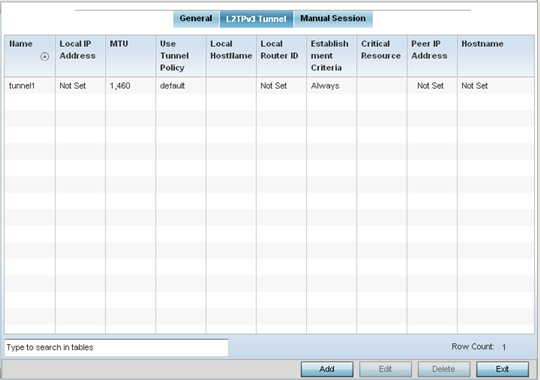Click the Exit button
540x380 pixels.
pos(502,369)
